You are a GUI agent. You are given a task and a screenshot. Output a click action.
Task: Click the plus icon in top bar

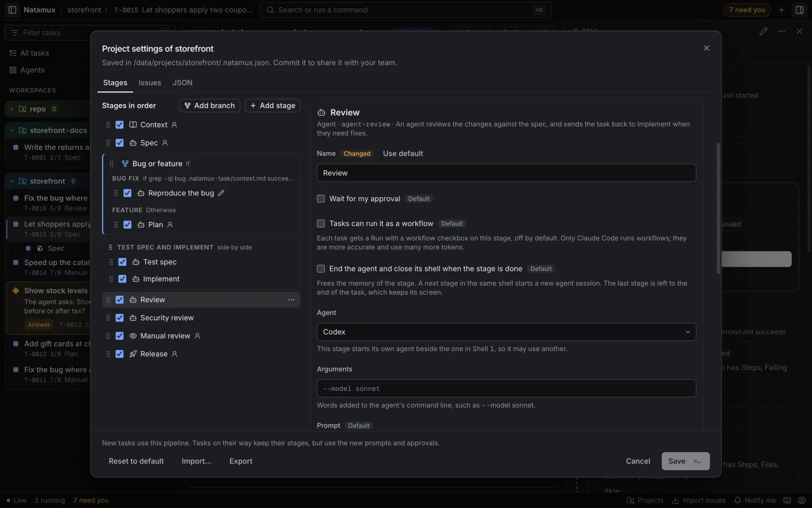[x=782, y=10]
